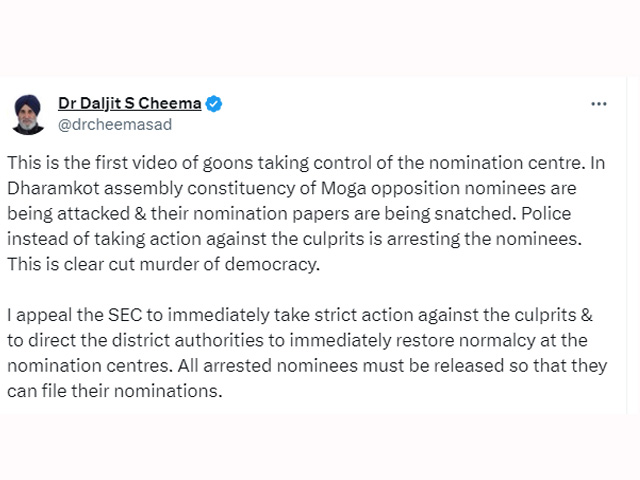The height and width of the screenshot is (480, 640).
Task: Open the Dr Daljit S Cheema display name link
Action: pyautogui.click(x=130, y=103)
